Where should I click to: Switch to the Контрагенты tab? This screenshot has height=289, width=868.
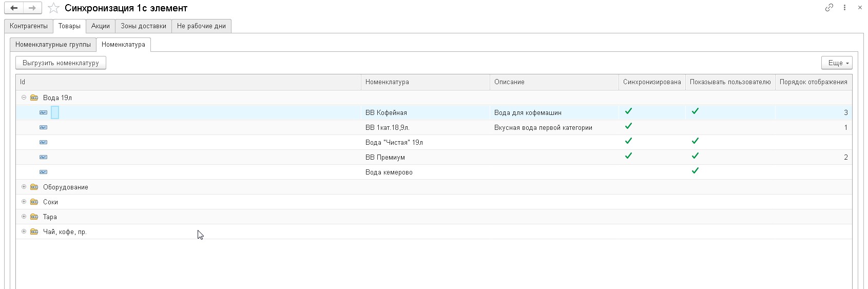click(x=29, y=26)
